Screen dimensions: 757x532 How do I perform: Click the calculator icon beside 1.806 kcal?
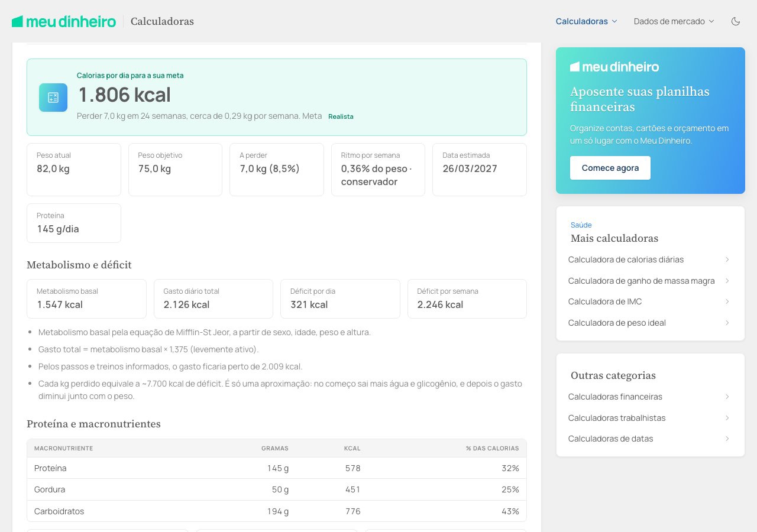pyautogui.click(x=53, y=98)
